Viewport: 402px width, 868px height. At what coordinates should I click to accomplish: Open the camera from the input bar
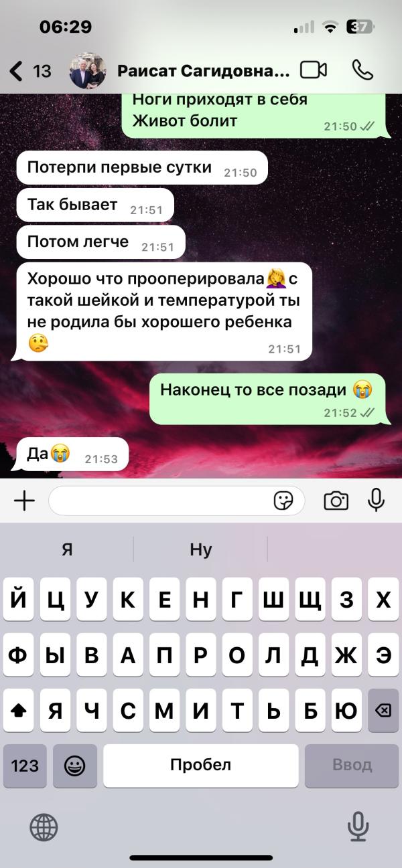click(x=336, y=501)
